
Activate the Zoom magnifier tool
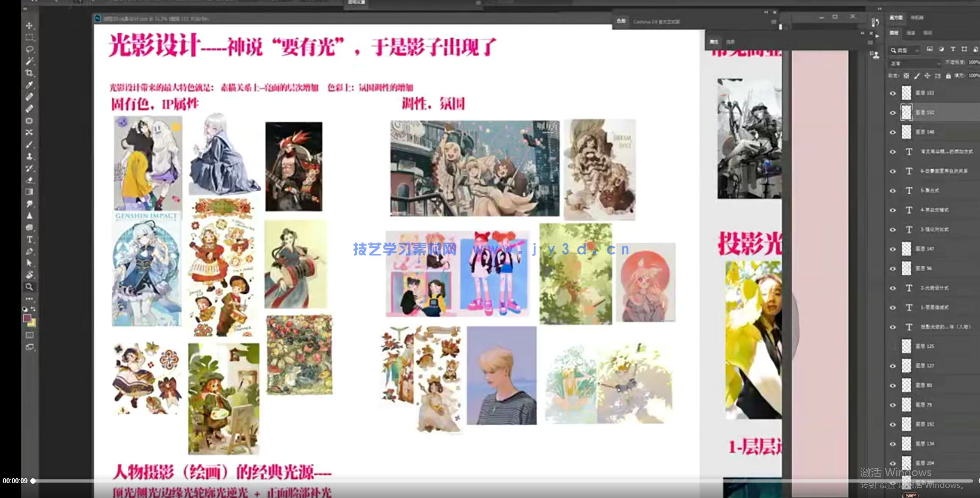(x=29, y=287)
